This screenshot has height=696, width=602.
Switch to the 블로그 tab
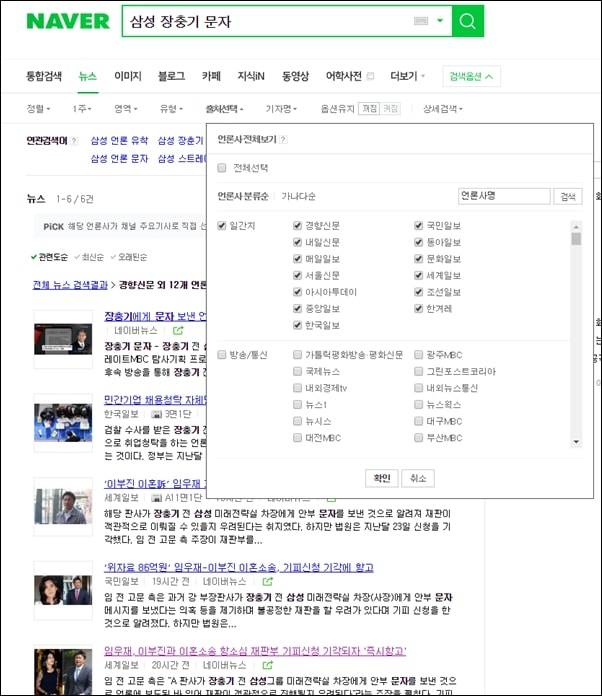(x=171, y=76)
